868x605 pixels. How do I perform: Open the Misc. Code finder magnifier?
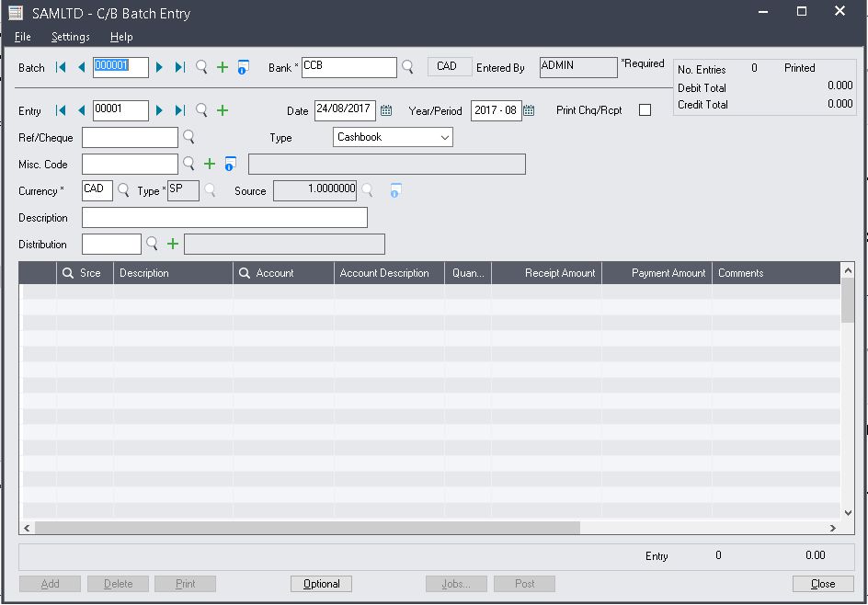pyautogui.click(x=188, y=164)
